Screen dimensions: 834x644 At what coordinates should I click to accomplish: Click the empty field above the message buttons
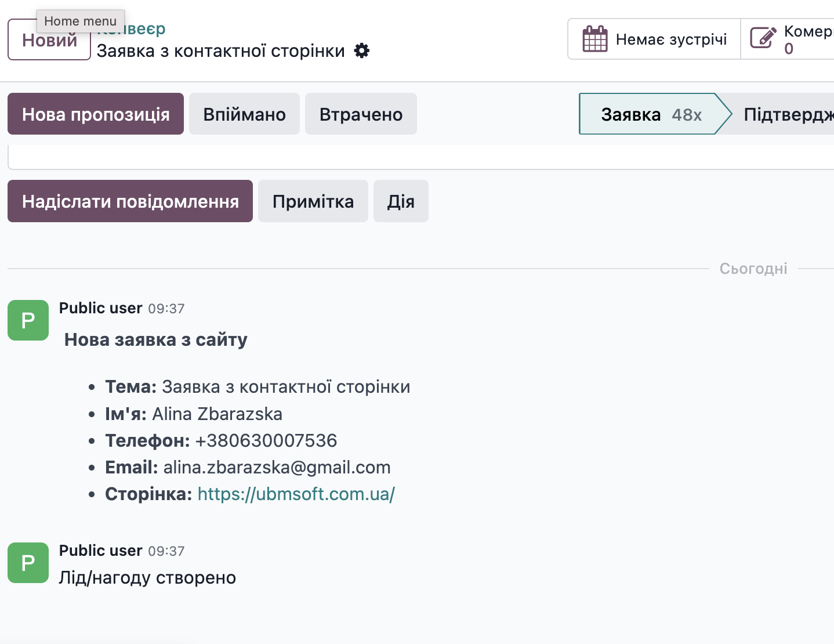[420, 157]
